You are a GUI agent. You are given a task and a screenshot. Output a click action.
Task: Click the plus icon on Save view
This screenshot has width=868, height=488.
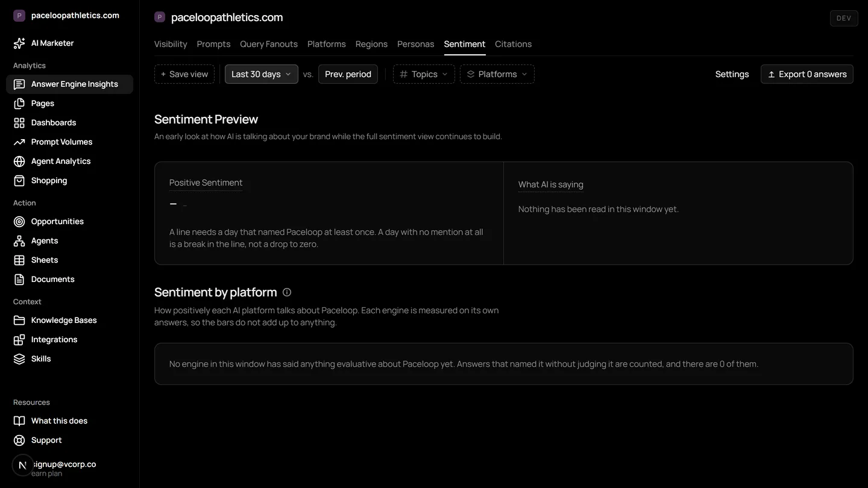point(163,74)
